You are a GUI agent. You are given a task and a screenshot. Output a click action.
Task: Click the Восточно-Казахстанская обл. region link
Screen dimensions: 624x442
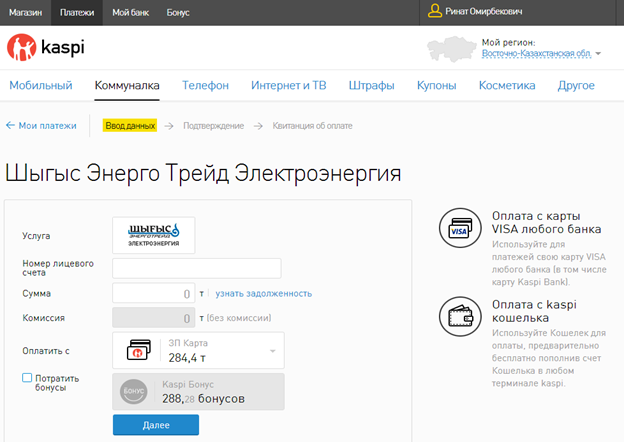pyautogui.click(x=536, y=53)
